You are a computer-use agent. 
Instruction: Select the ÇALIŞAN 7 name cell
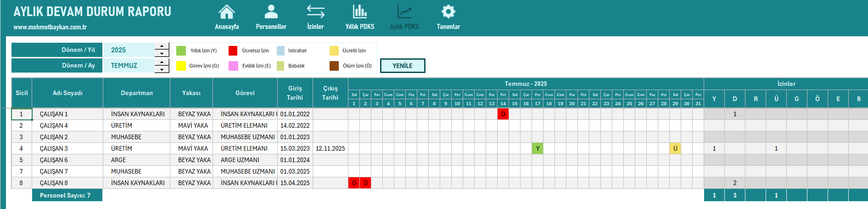click(67, 171)
